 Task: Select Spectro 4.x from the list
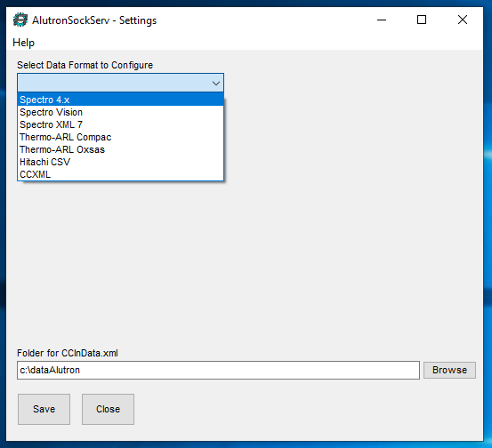pos(120,100)
